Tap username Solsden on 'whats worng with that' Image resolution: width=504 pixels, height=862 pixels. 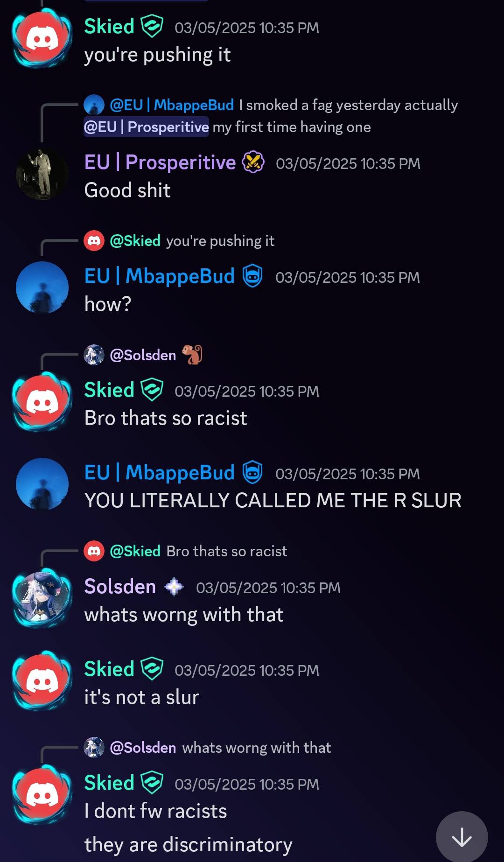(120, 587)
